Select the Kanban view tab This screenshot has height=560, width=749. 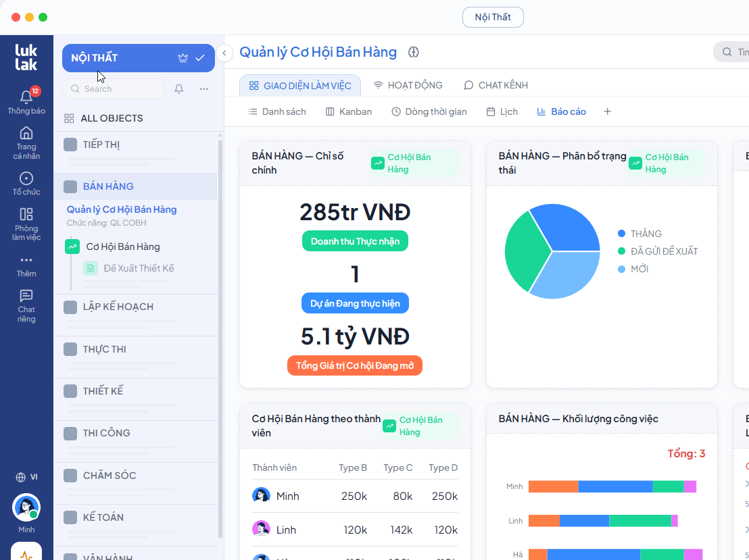pos(349,111)
